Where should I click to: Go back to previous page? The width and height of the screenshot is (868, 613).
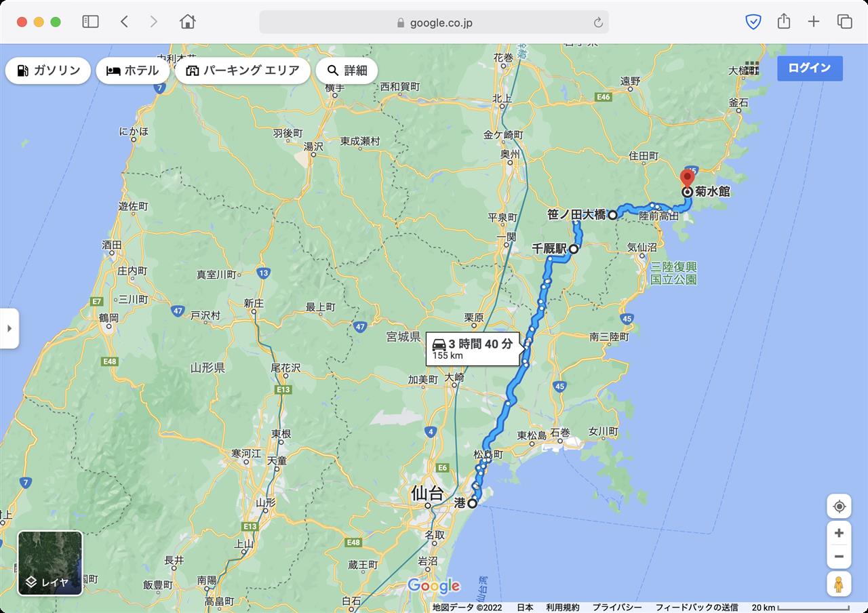point(124,22)
